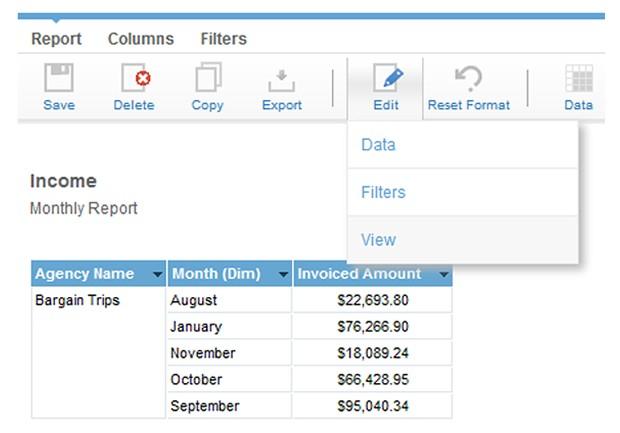Click the Edit pencil icon

(x=388, y=78)
